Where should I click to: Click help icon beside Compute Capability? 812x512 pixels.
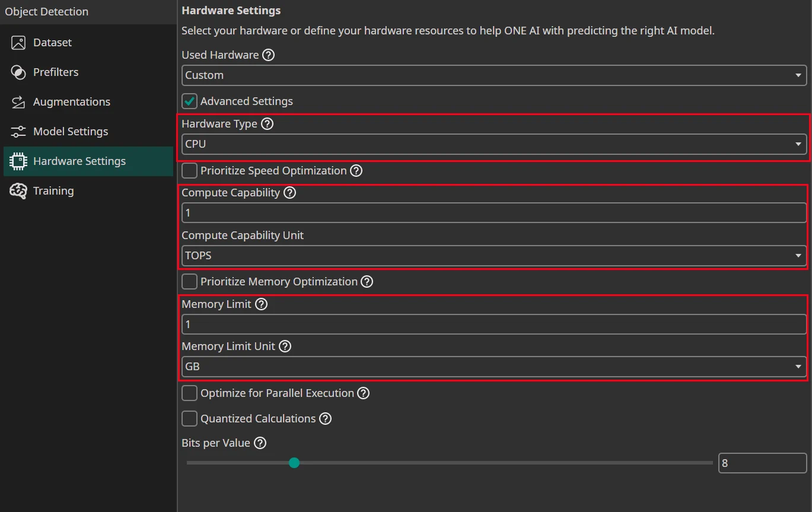(x=289, y=193)
